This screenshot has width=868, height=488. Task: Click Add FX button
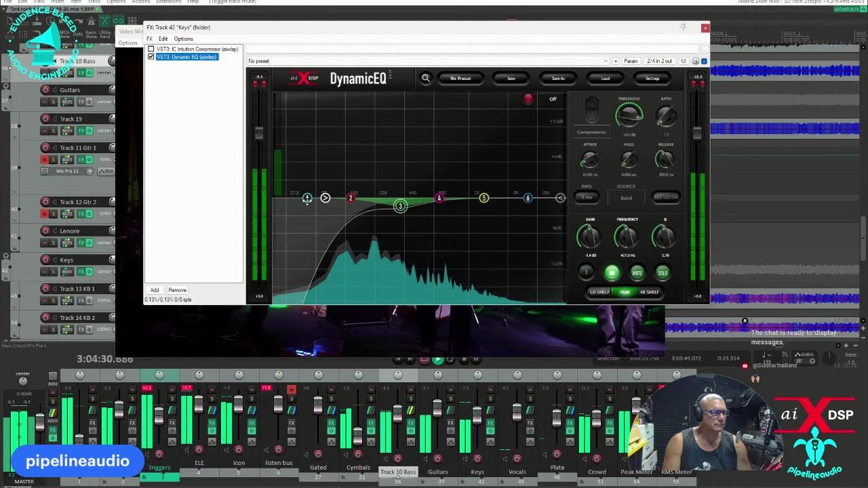[x=155, y=290]
